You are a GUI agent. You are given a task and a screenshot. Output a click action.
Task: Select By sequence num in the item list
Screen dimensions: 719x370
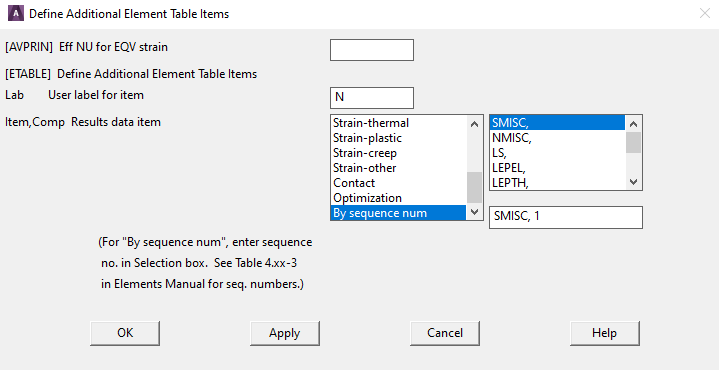398,213
